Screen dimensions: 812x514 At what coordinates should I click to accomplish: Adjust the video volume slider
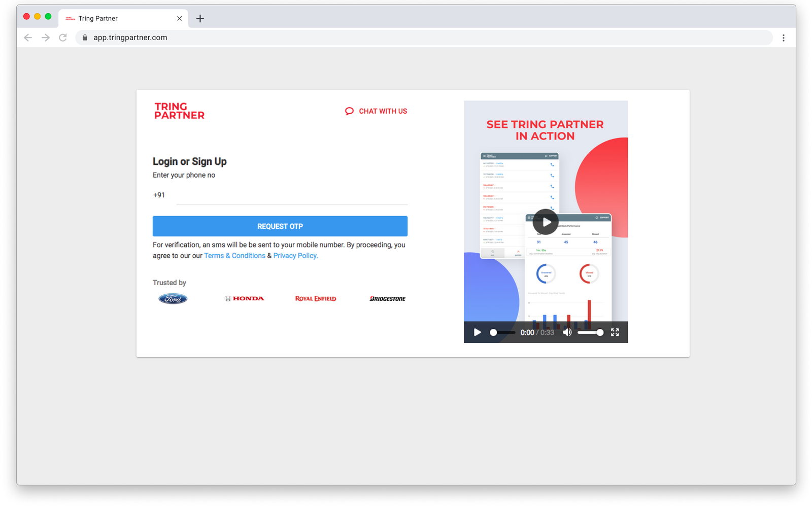click(590, 332)
